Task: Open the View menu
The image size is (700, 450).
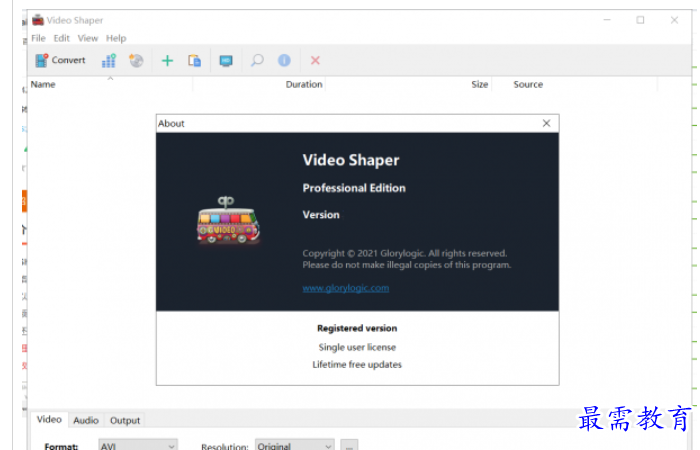Action: (x=88, y=38)
